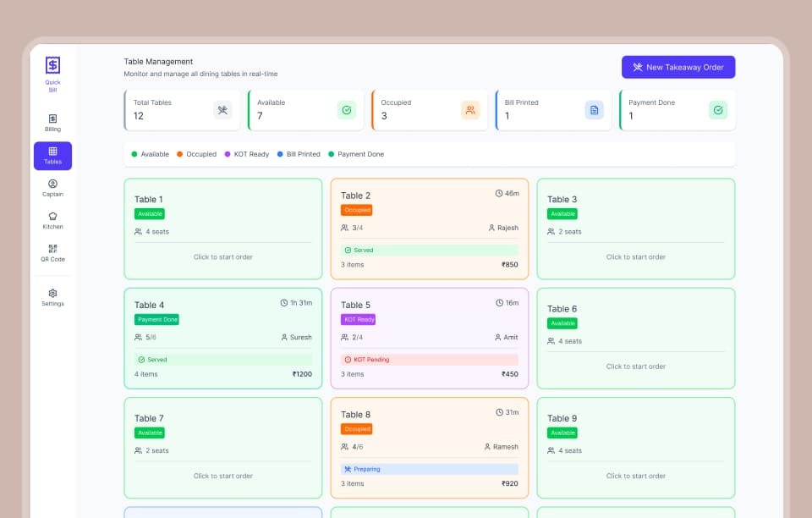Click the orange Occupied legend dot
Image resolution: width=812 pixels, height=518 pixels.
click(179, 154)
